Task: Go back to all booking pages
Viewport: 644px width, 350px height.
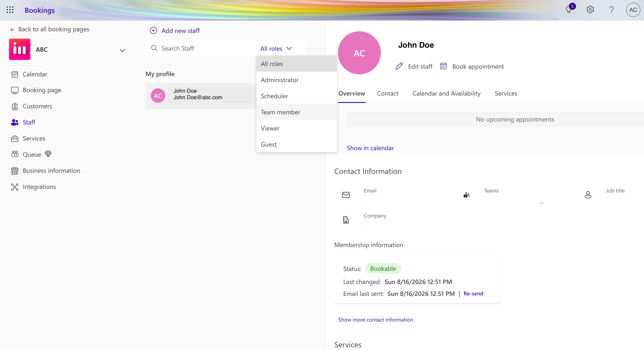Action: pyautogui.click(x=49, y=29)
